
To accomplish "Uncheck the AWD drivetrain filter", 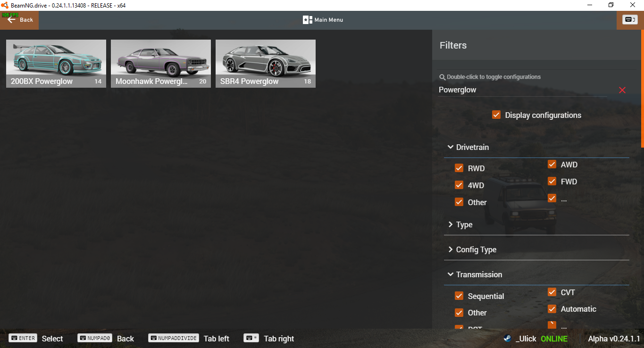I will 552,164.
